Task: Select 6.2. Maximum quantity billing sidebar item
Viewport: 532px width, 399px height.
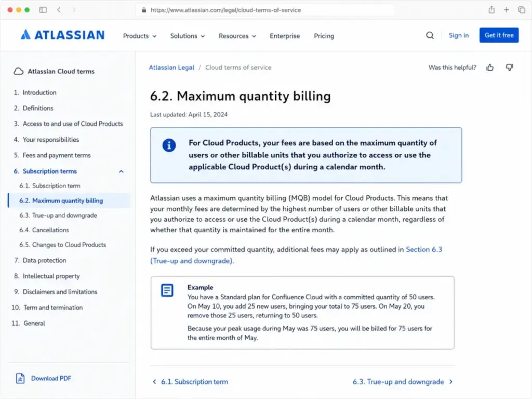Action: (69, 201)
